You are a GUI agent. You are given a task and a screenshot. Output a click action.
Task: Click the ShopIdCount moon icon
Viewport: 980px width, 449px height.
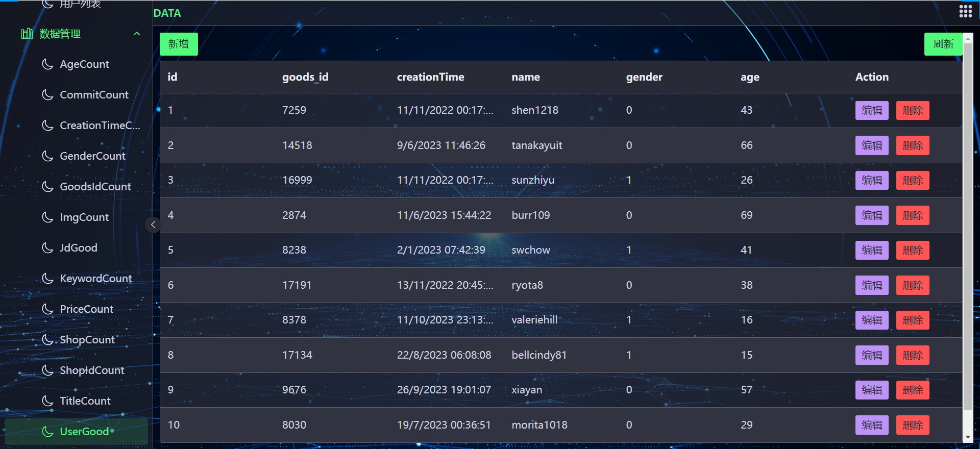tap(47, 370)
